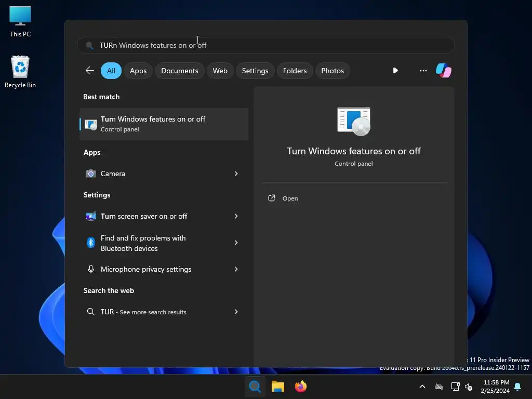Click the Best match heading
Image resolution: width=532 pixels, height=399 pixels.
(x=101, y=97)
